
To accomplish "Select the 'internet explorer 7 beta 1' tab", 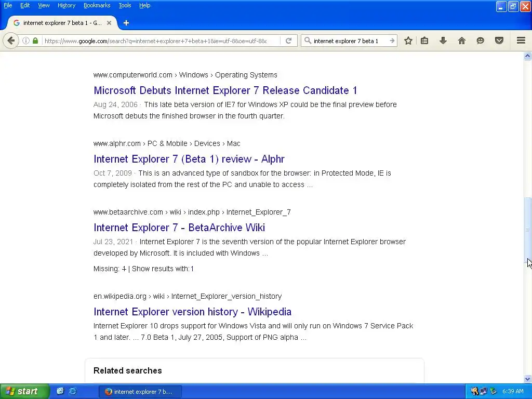I will pyautogui.click(x=62, y=23).
